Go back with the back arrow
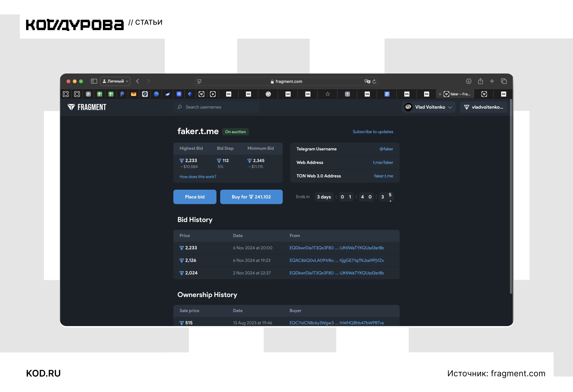This screenshot has height=392, width=573. 138,81
